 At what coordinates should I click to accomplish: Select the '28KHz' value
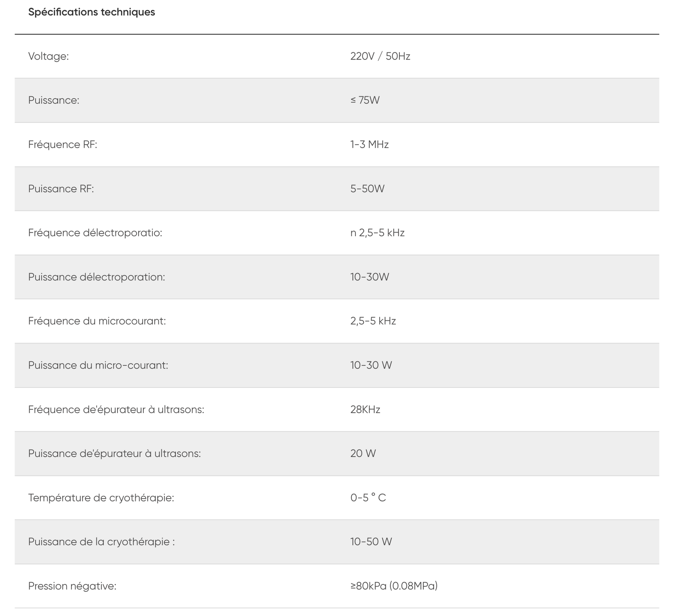point(365,410)
